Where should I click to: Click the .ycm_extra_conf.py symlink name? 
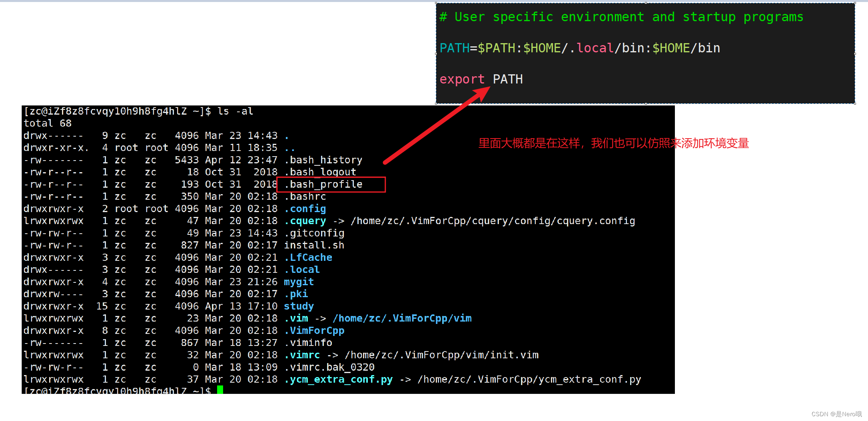pos(338,379)
